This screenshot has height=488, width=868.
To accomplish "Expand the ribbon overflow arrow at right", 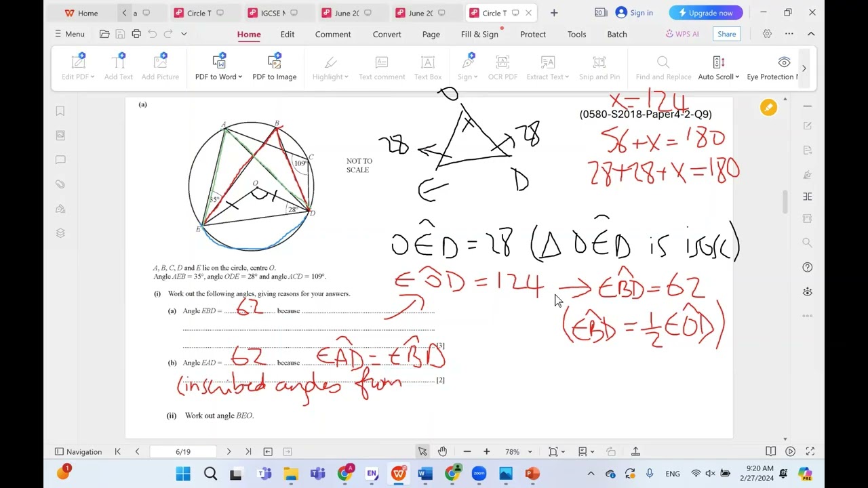I will [804, 68].
